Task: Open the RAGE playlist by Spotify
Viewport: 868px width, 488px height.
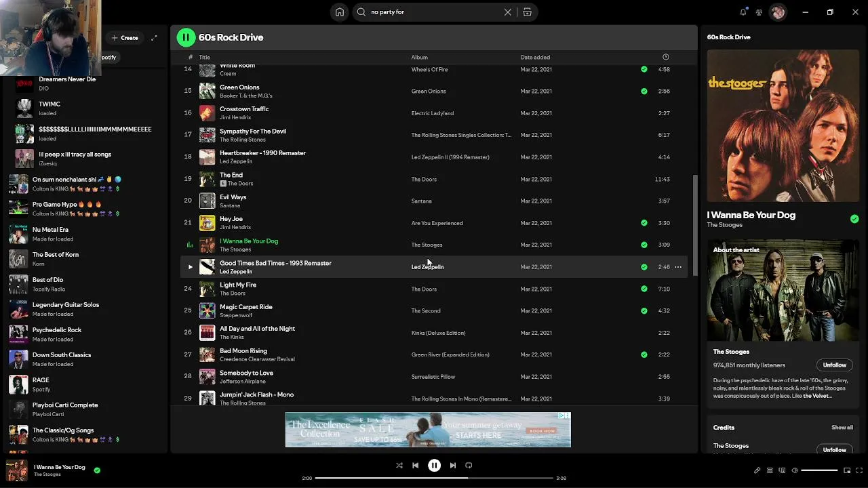Action: point(85,384)
